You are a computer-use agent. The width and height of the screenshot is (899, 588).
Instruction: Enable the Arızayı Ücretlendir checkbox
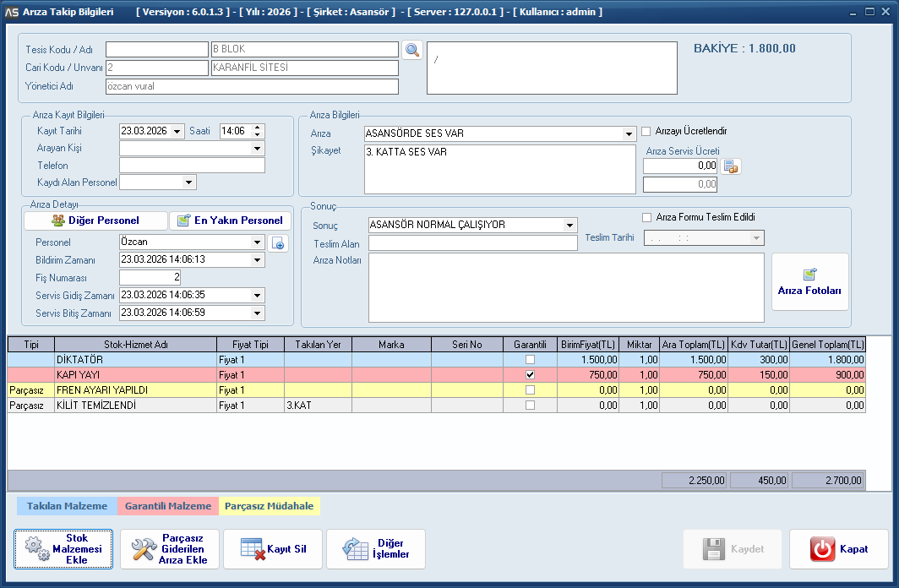[646, 132]
